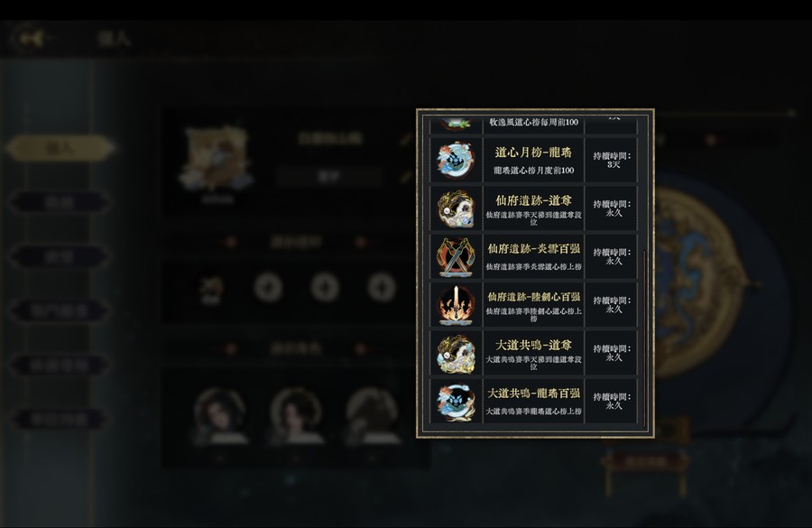
Task: Select the 仙府遺跡-陸劍心百强 title text
Action: 533,297
